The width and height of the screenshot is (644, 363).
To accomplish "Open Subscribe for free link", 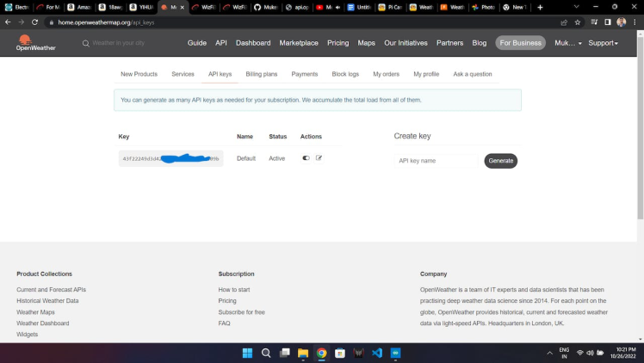I will [241, 312].
